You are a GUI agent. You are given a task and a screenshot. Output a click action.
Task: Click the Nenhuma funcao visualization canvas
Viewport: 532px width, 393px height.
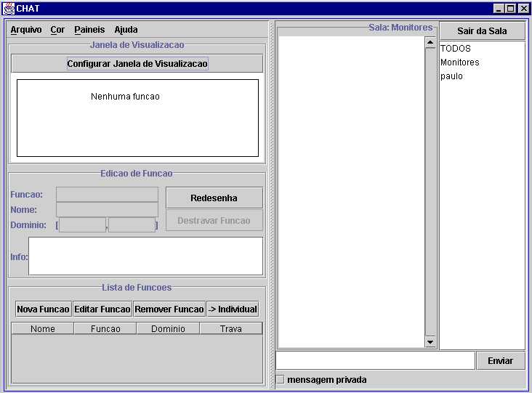click(138, 118)
